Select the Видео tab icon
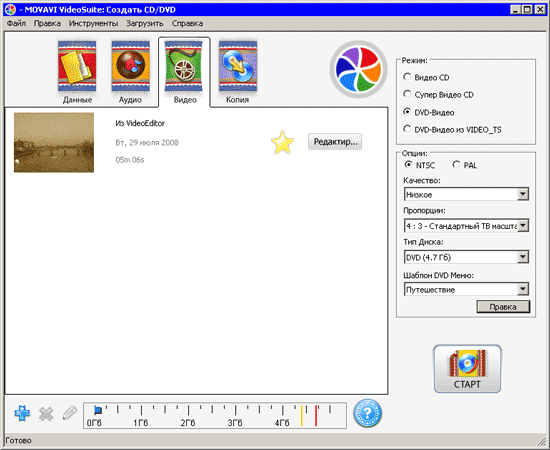The image size is (550, 450). point(184,67)
